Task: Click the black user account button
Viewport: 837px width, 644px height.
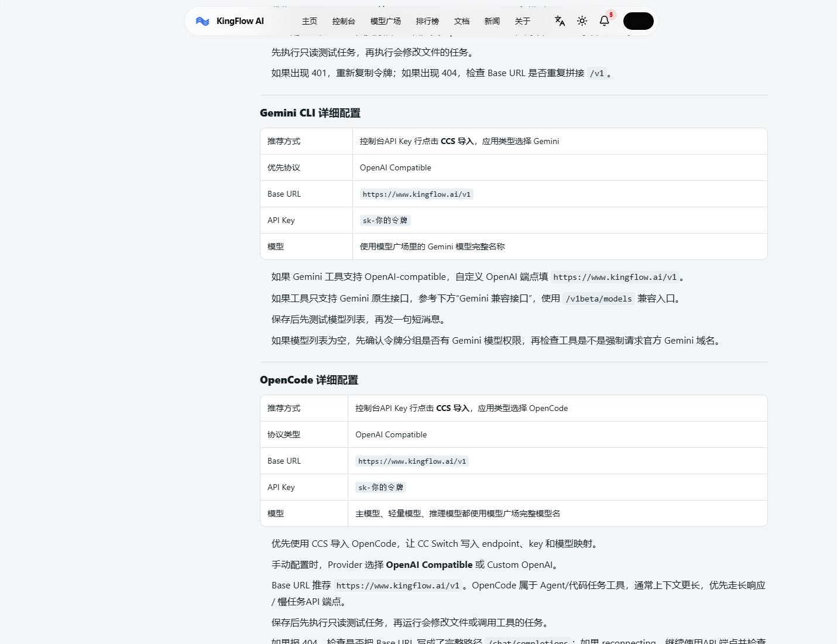Action: tap(638, 21)
